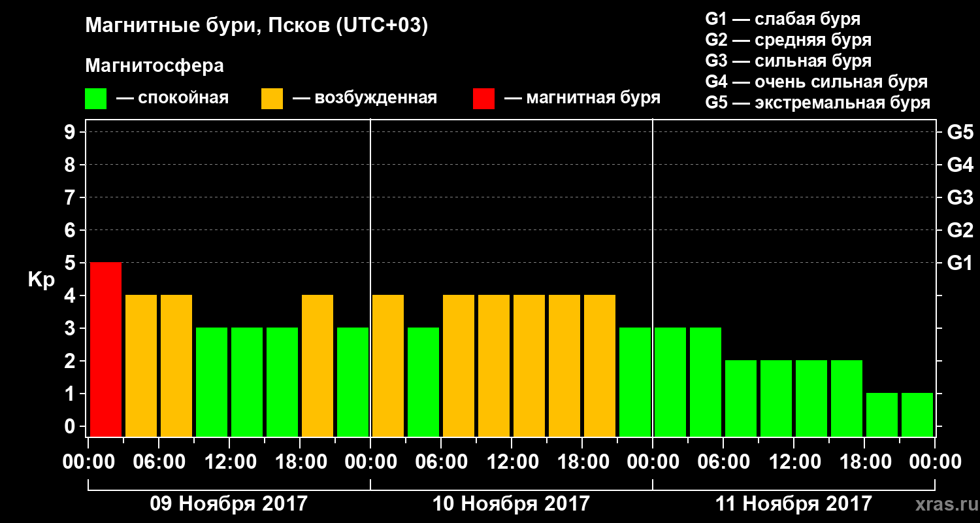Select the red Kp 5 storm bar

click(x=106, y=349)
